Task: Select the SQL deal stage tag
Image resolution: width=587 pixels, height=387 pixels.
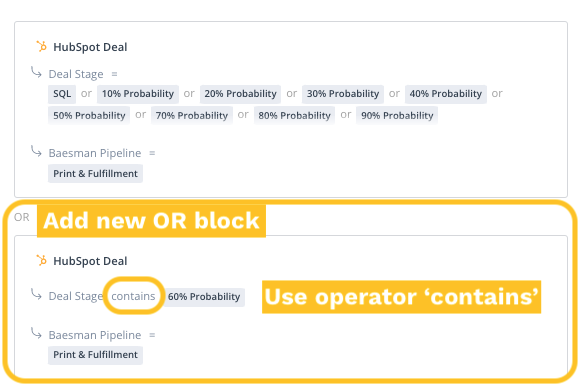Action: [x=62, y=94]
